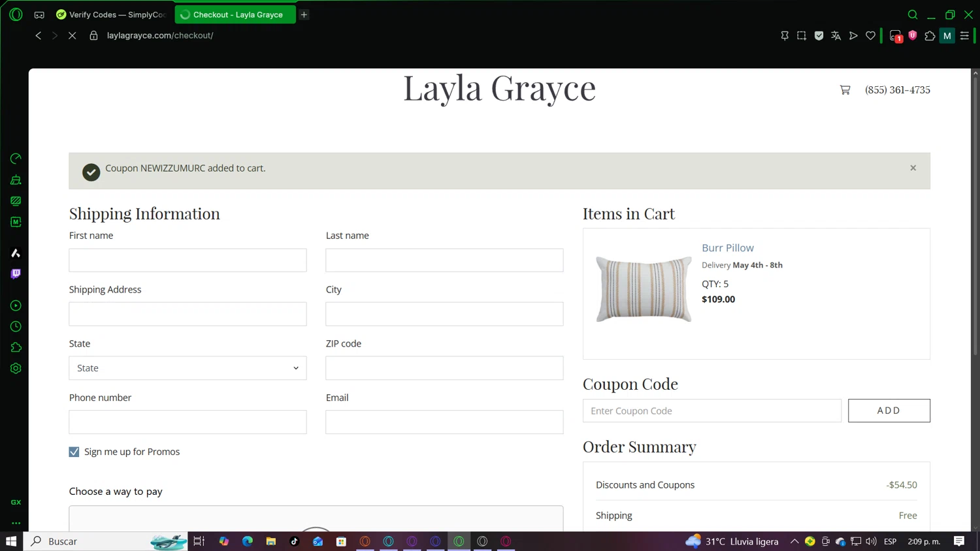Viewport: 980px width, 551px height.
Task: Open the Opera GX main menu logo
Action: pos(16,14)
